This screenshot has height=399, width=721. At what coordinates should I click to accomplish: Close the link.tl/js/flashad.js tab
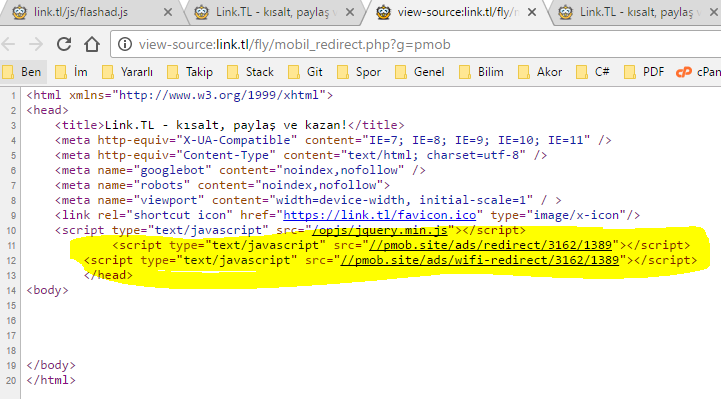pos(168,12)
